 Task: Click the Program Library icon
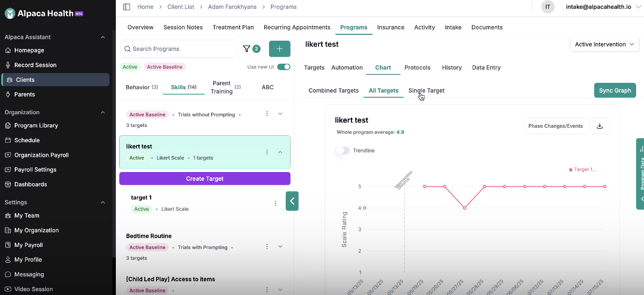8,125
